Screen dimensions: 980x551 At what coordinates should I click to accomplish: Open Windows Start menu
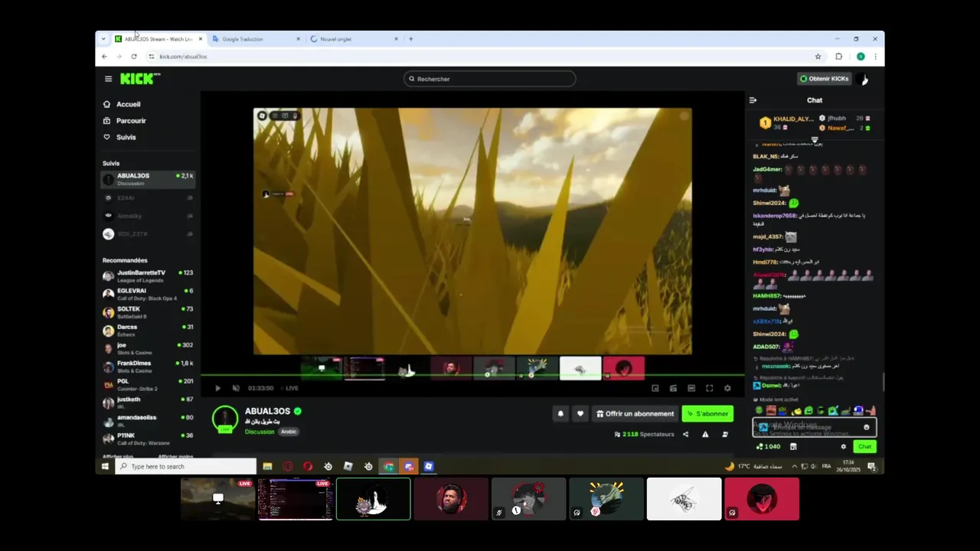coord(105,466)
